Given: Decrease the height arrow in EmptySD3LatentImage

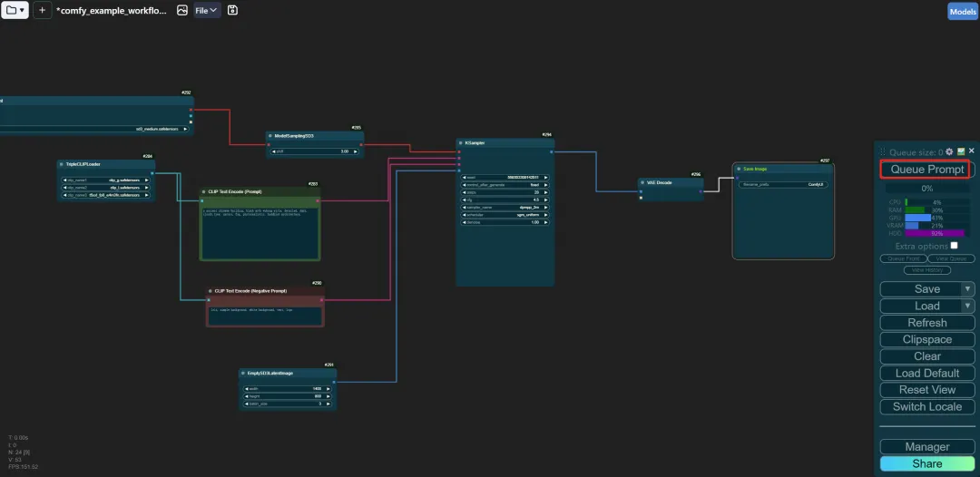Looking at the screenshot, I should click(246, 395).
